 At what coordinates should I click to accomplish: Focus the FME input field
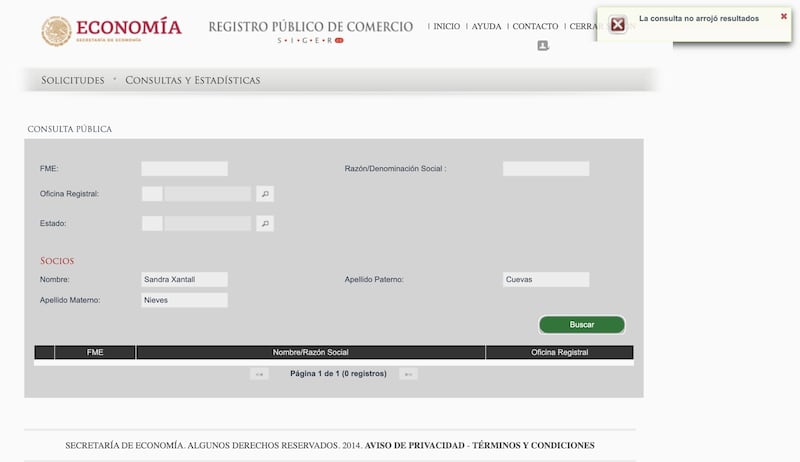[184, 169]
